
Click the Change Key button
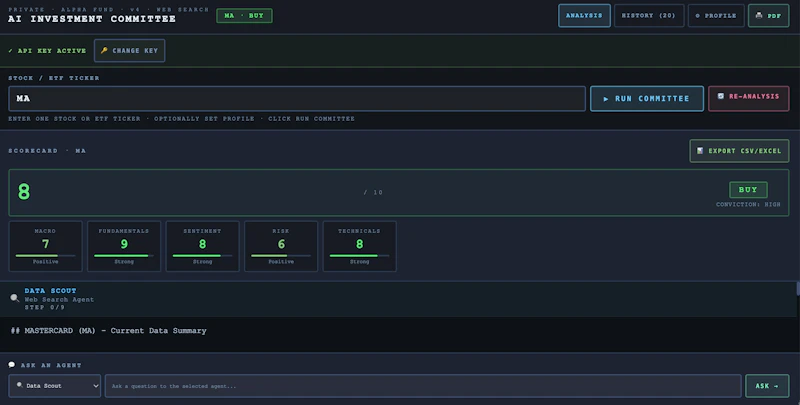click(130, 50)
